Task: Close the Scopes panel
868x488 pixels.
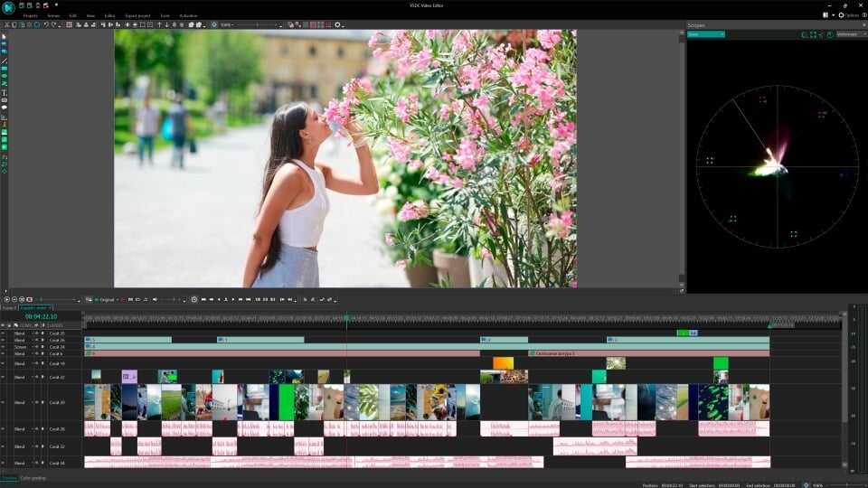Action: tap(861, 25)
